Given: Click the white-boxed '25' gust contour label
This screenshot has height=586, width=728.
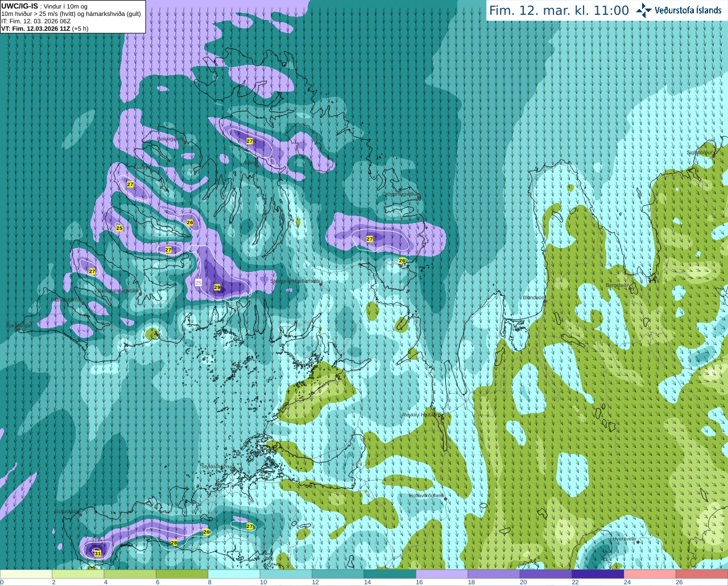Looking at the screenshot, I should 198,282.
